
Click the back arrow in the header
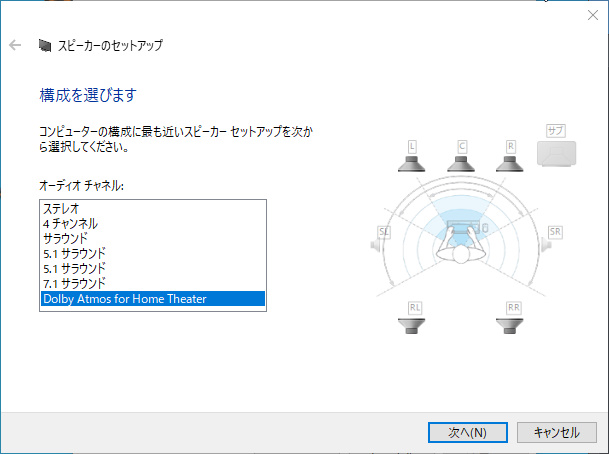pyautogui.click(x=15, y=45)
